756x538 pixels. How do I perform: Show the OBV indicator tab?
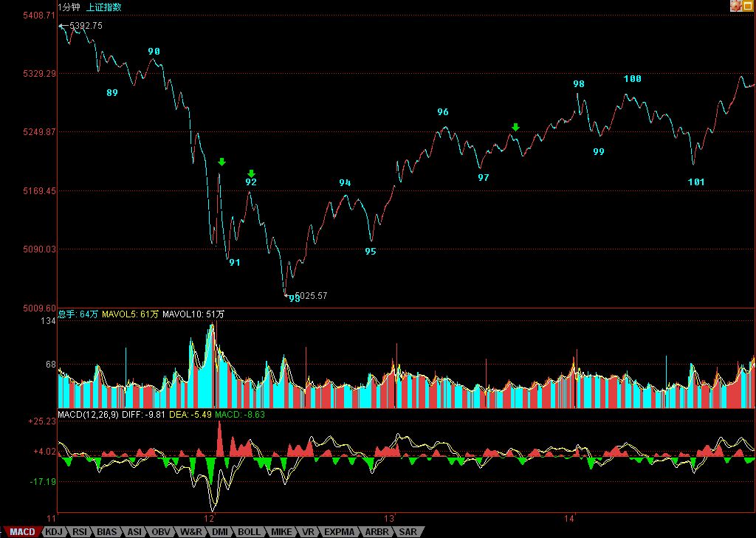161,531
